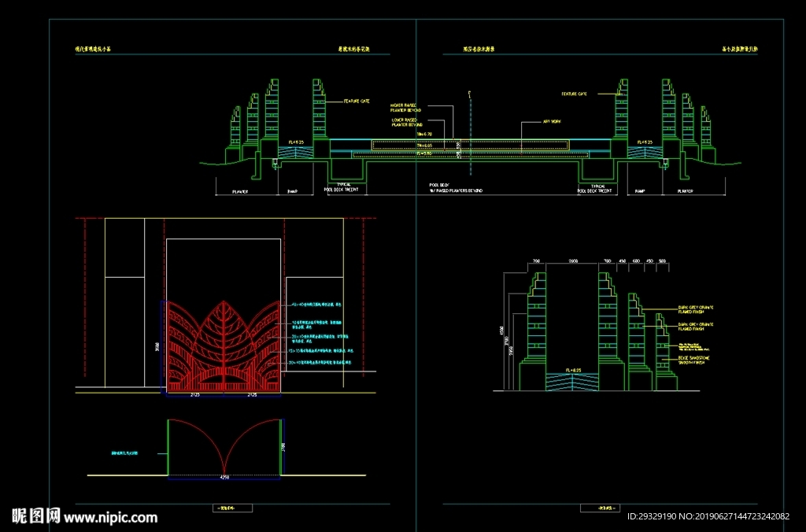Screen dimensions: 806x532
Task: Click the right "PLANTER" dimension label
Action: [x=685, y=191]
